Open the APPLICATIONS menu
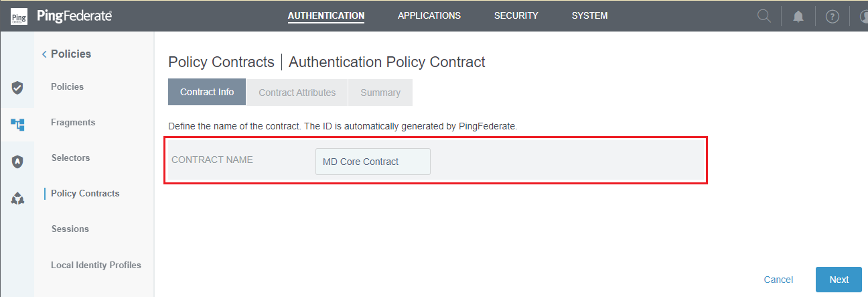Viewport: 868px width, 297px height. [x=429, y=15]
